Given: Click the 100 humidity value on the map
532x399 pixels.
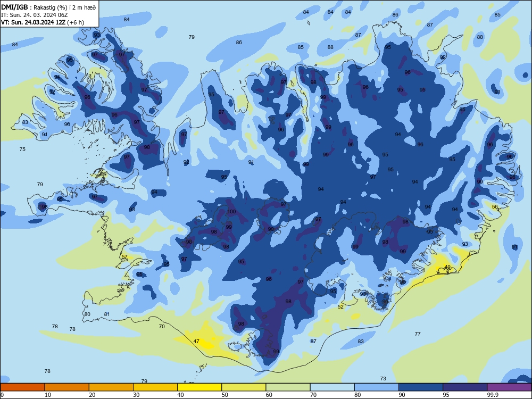Looking at the screenshot, I should point(231,211).
